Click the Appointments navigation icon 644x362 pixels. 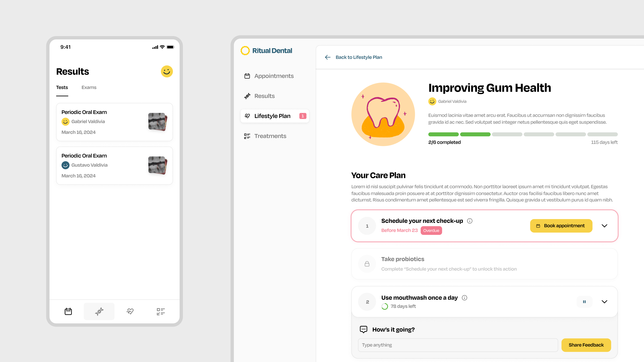247,76
